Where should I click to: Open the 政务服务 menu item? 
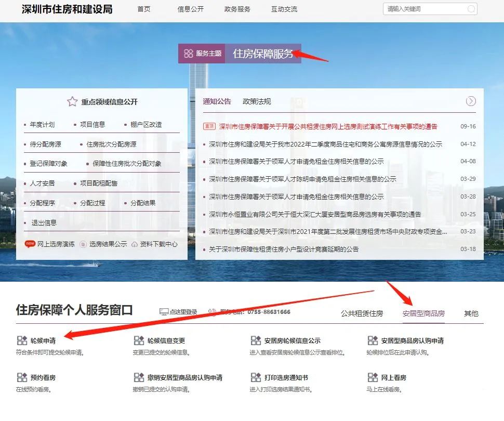click(237, 9)
